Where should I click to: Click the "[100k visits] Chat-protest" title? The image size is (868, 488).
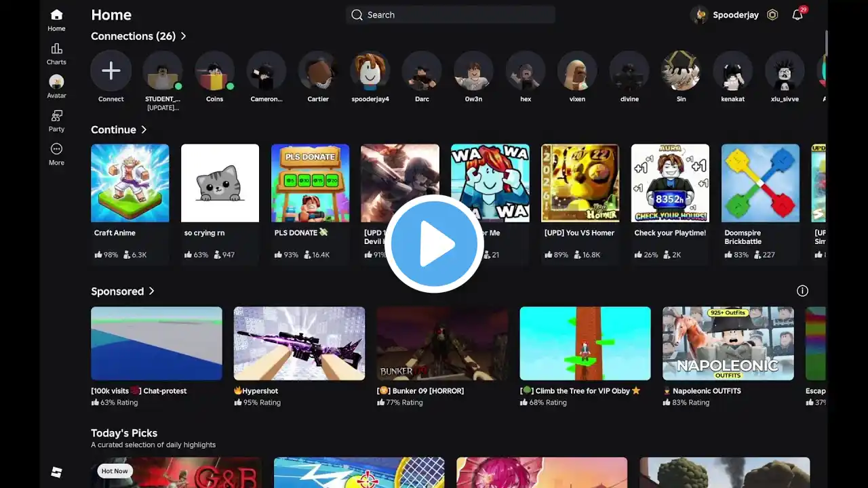point(138,391)
